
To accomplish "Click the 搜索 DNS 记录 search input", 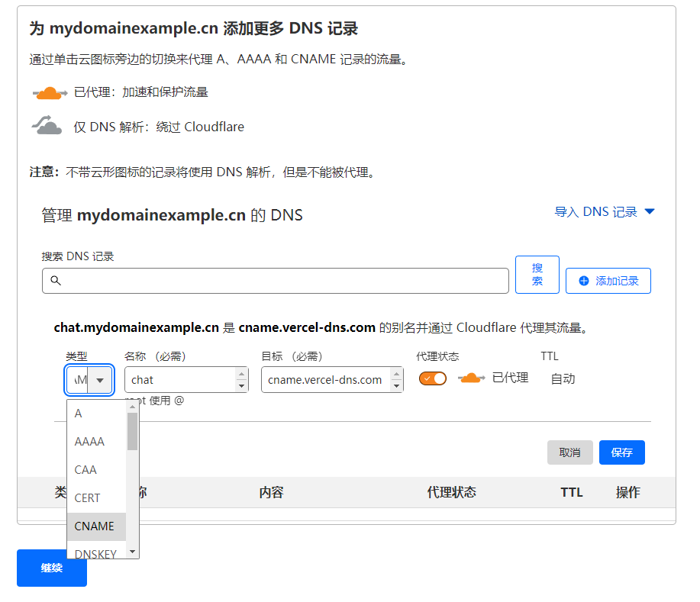I will (x=282, y=281).
